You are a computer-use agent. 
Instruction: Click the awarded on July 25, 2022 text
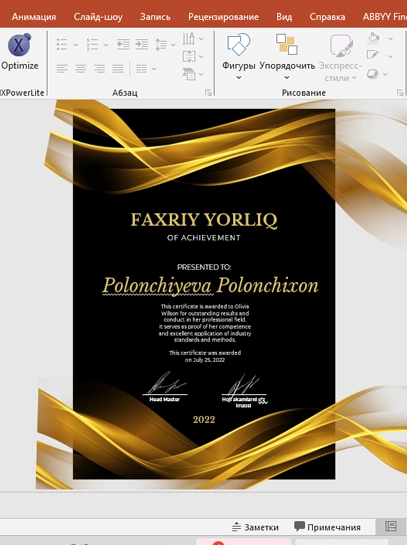pos(205,356)
